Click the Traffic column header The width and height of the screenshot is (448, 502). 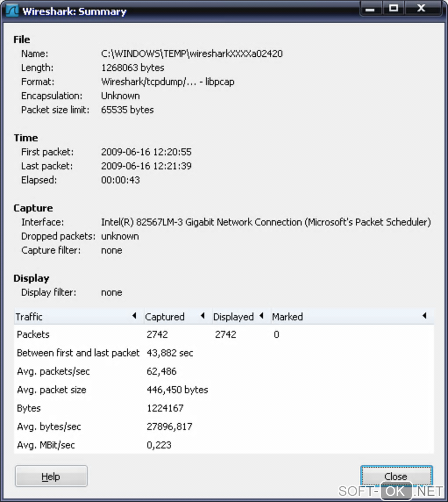tap(78, 316)
